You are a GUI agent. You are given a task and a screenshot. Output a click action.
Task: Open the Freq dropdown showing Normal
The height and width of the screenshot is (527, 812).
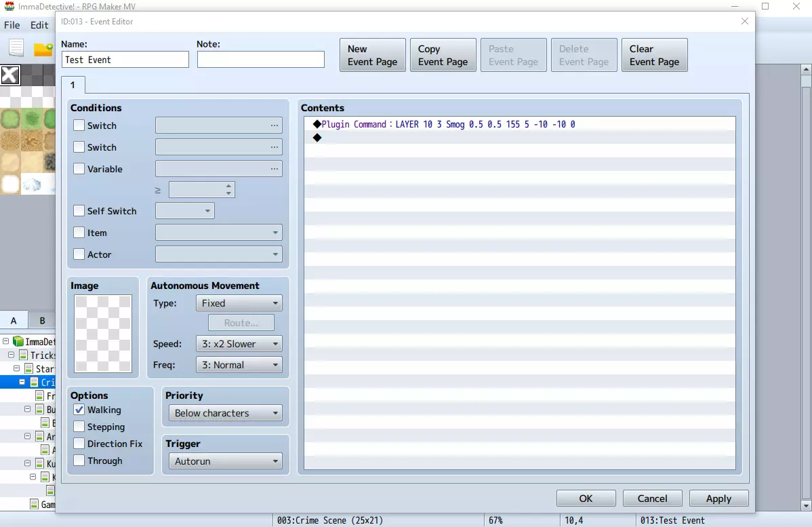click(x=239, y=365)
